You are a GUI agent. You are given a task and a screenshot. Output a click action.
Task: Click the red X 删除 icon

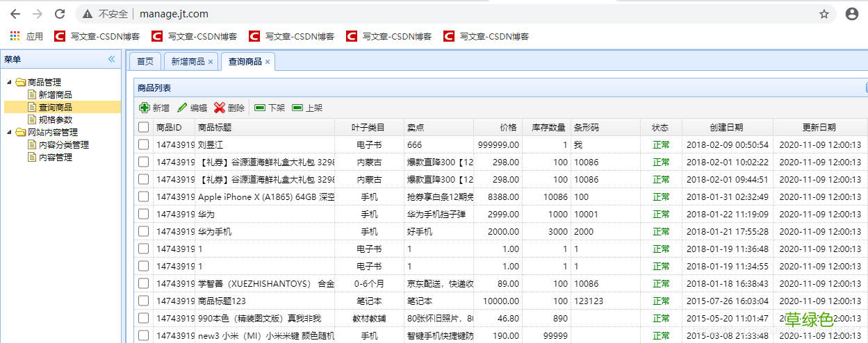pos(220,108)
